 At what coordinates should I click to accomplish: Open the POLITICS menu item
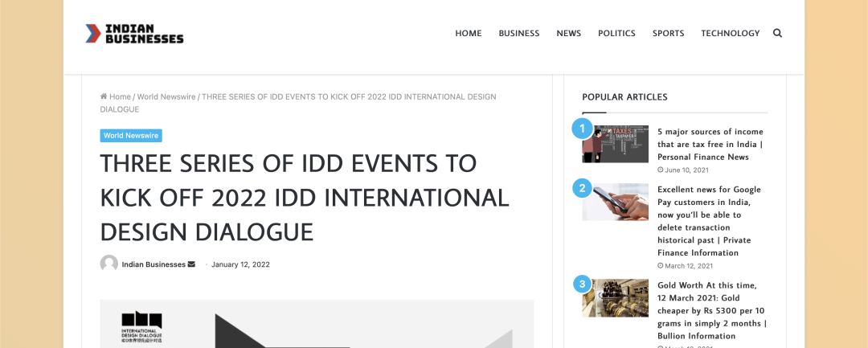tap(616, 33)
